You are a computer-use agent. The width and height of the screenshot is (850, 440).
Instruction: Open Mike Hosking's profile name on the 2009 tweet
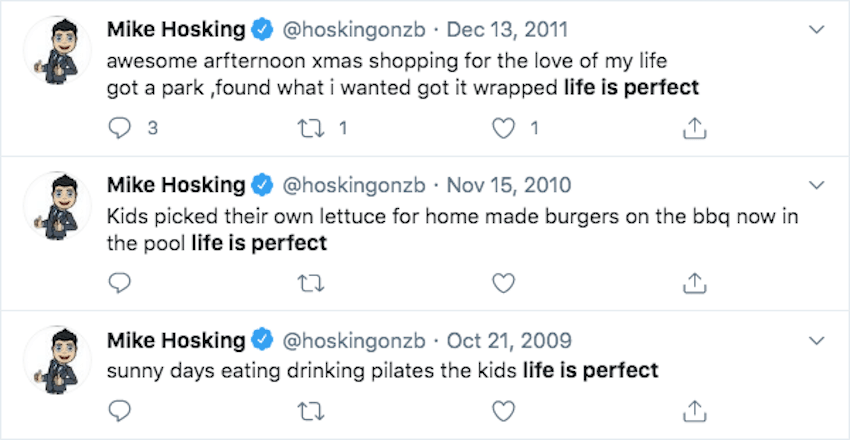coord(176,340)
